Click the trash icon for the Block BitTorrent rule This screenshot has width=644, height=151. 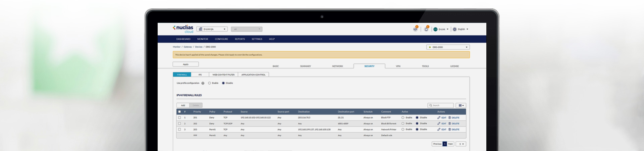click(449, 123)
